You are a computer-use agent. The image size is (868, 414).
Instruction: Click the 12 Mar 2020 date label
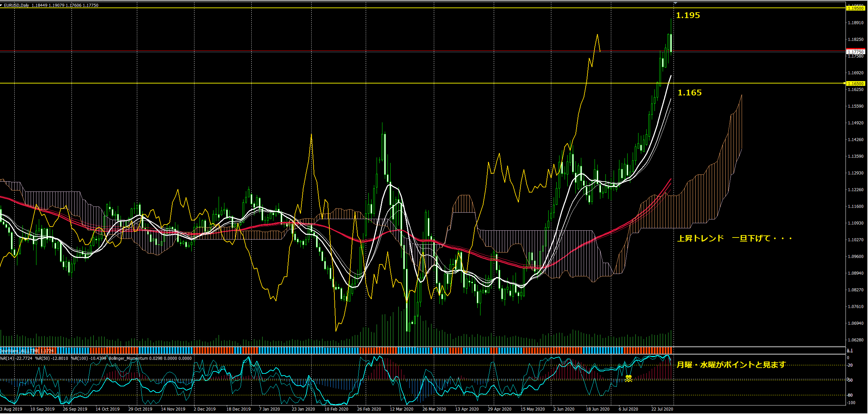coord(401,409)
